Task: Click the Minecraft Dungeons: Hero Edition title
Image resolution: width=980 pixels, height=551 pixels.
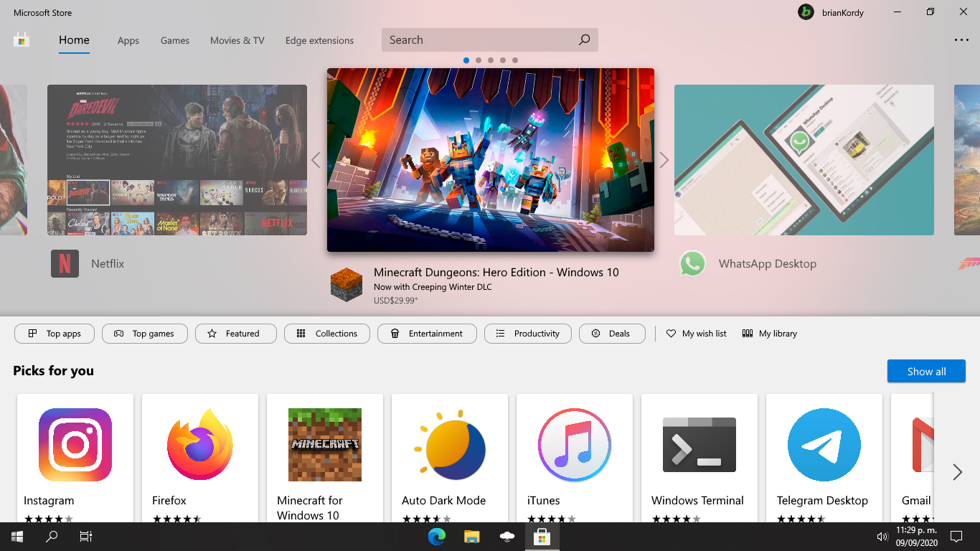Action: (496, 272)
